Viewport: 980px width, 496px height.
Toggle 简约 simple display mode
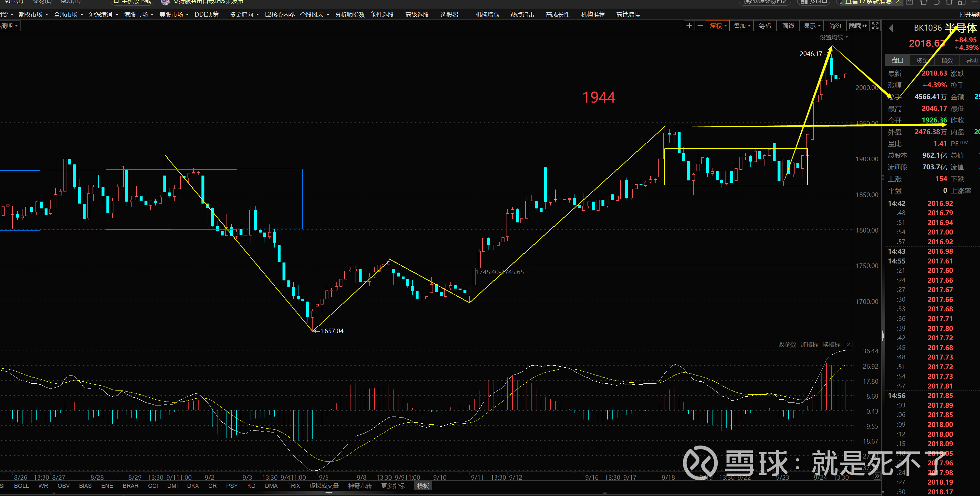pos(835,26)
